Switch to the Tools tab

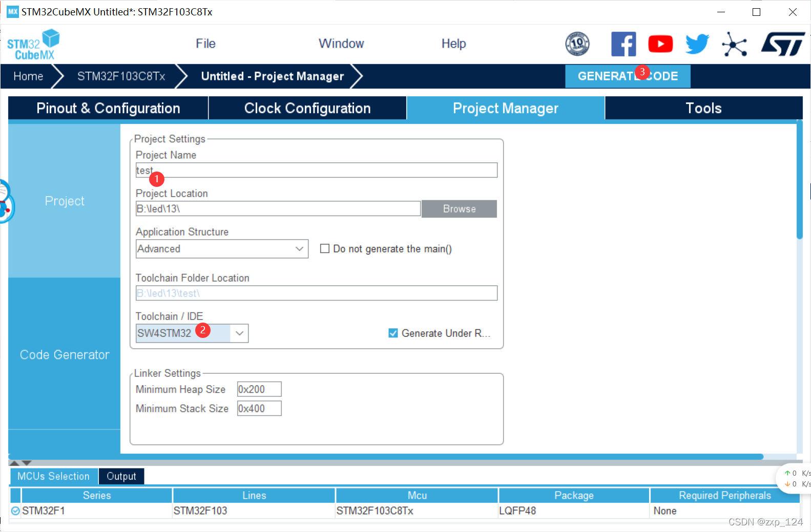coord(703,108)
